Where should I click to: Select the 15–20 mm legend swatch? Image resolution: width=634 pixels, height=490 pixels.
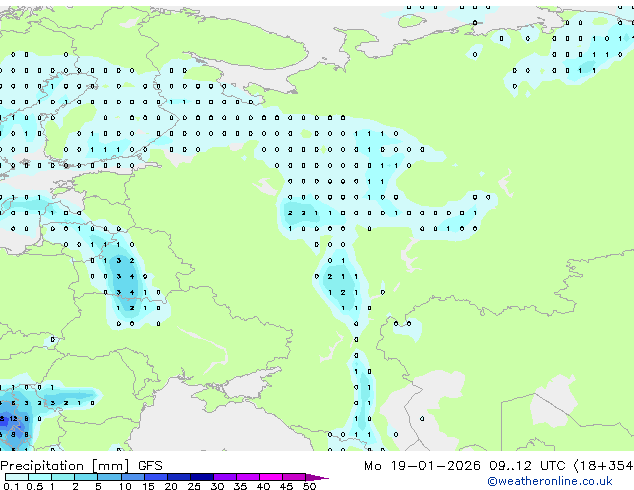pyautogui.click(x=156, y=477)
